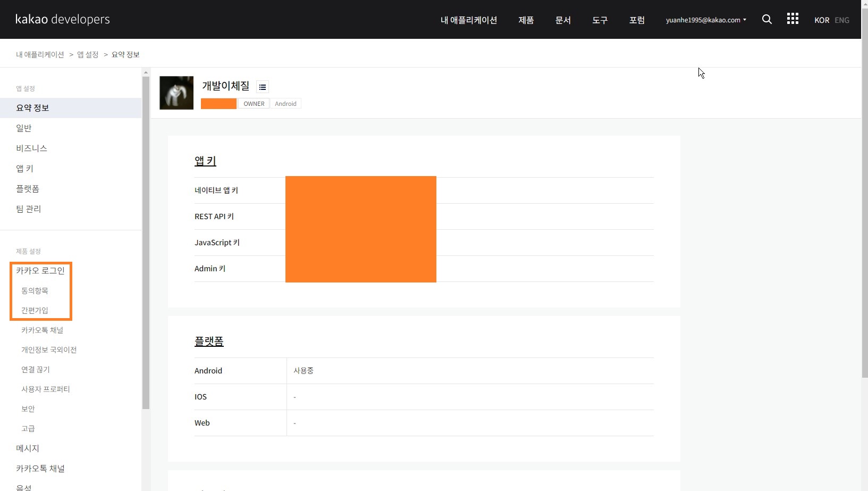Screen dimensions: 868x491
Task: Open 고급 submenu item
Action: (28, 429)
